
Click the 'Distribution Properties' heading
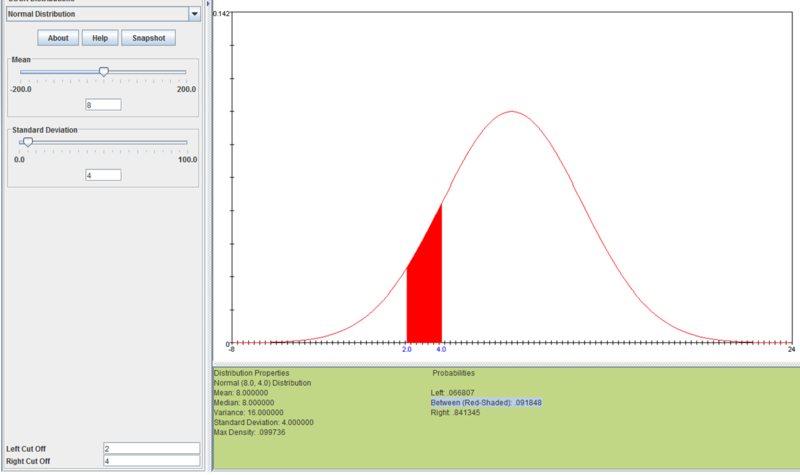click(x=252, y=373)
